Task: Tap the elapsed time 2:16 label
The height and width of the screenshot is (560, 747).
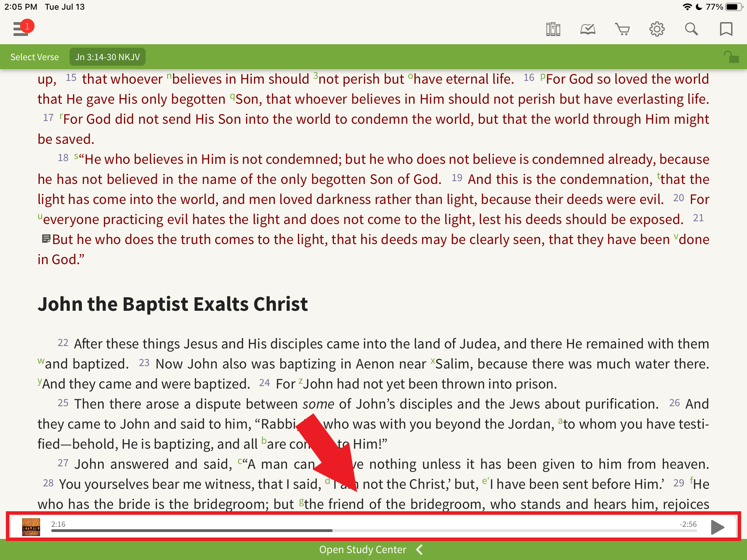Action: tap(58, 524)
